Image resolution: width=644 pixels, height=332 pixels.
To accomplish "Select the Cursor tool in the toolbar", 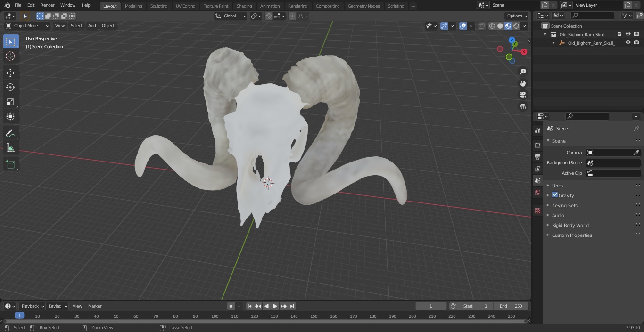I will [x=10, y=56].
